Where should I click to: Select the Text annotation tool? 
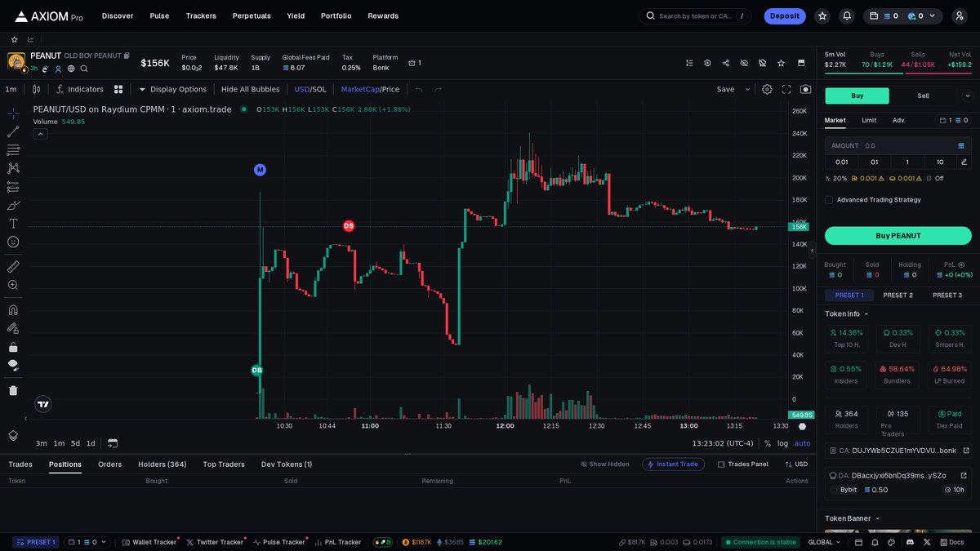pyautogui.click(x=13, y=224)
